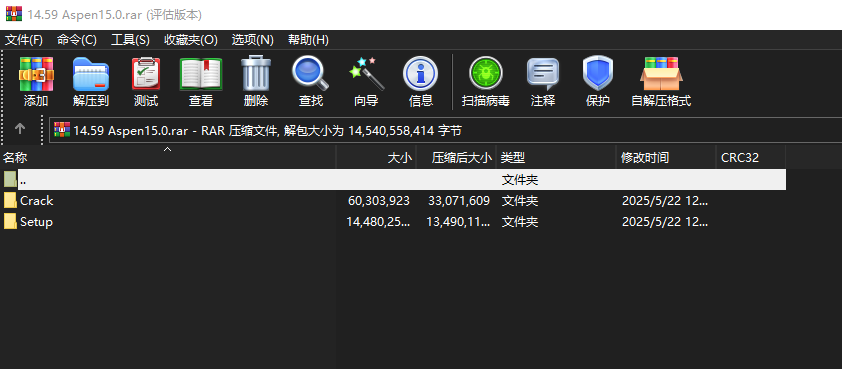Click Crack packed size 33,071,609
The width and height of the screenshot is (842, 369).
pos(459,201)
